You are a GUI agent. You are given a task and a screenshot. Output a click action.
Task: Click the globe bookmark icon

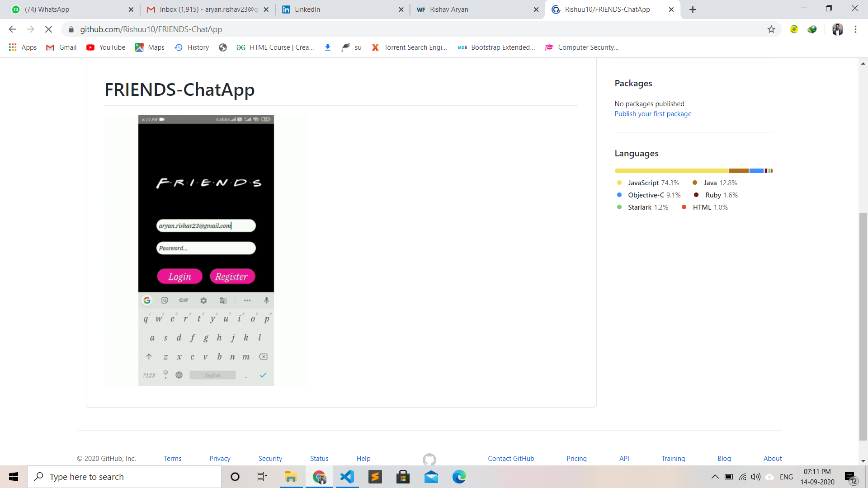coord(222,47)
